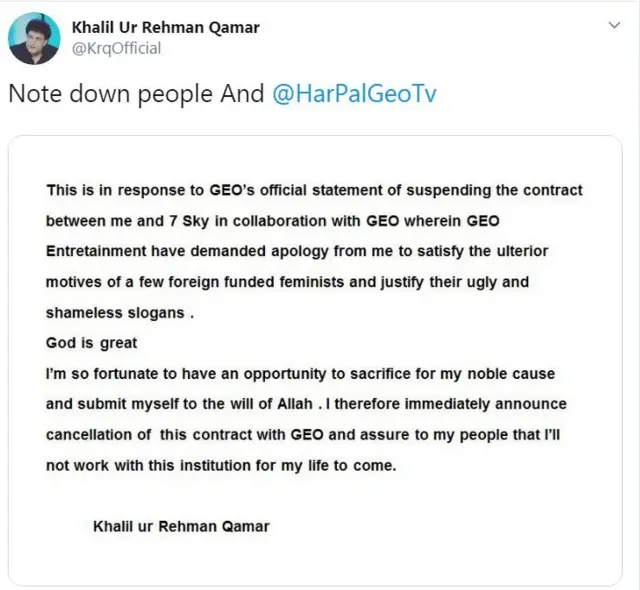Click the "shameless slogans" line
The height and width of the screenshot is (590, 640).
[120, 312]
